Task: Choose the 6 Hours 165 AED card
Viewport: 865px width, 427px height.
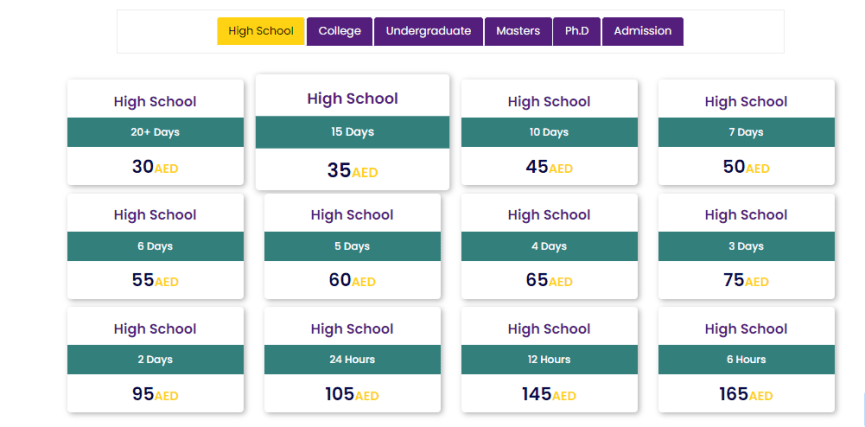Action: click(x=746, y=360)
